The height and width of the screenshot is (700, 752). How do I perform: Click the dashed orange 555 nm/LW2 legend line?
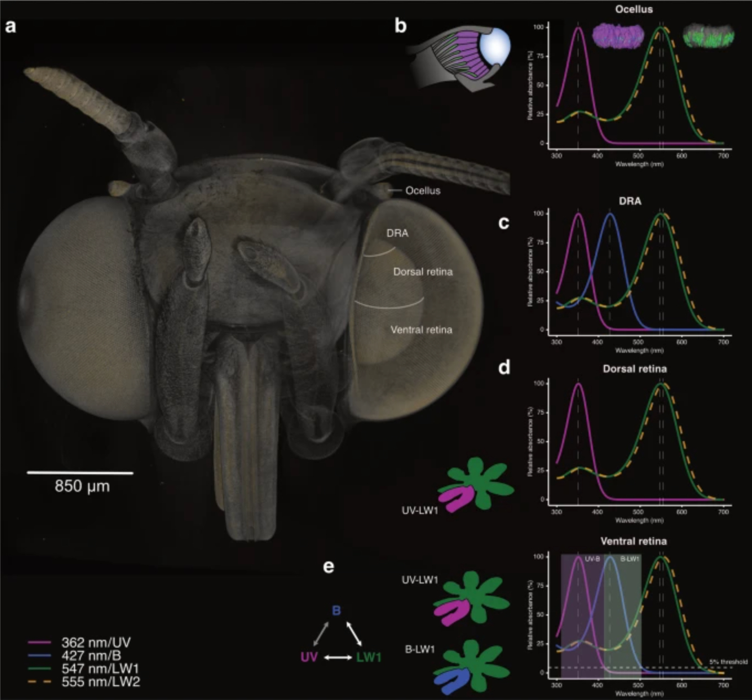(40, 682)
